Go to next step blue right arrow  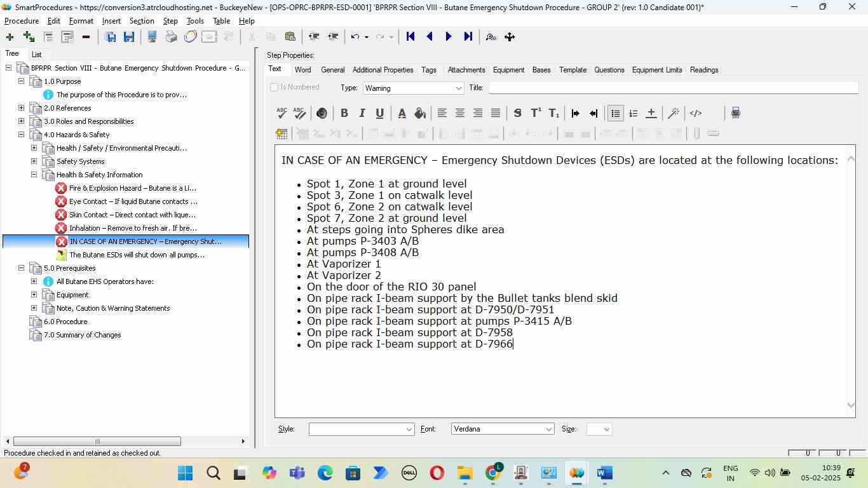449,37
